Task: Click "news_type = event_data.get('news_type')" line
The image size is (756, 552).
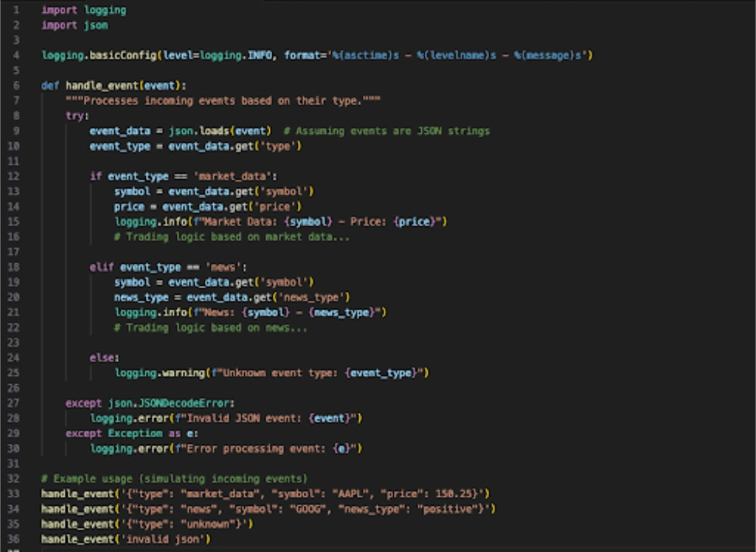Action: click(232, 297)
